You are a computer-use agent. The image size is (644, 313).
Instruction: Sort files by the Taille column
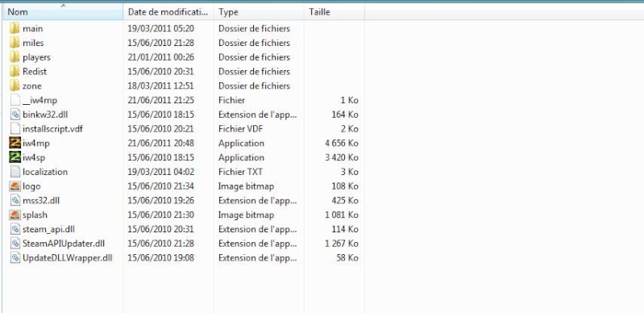[x=334, y=12]
